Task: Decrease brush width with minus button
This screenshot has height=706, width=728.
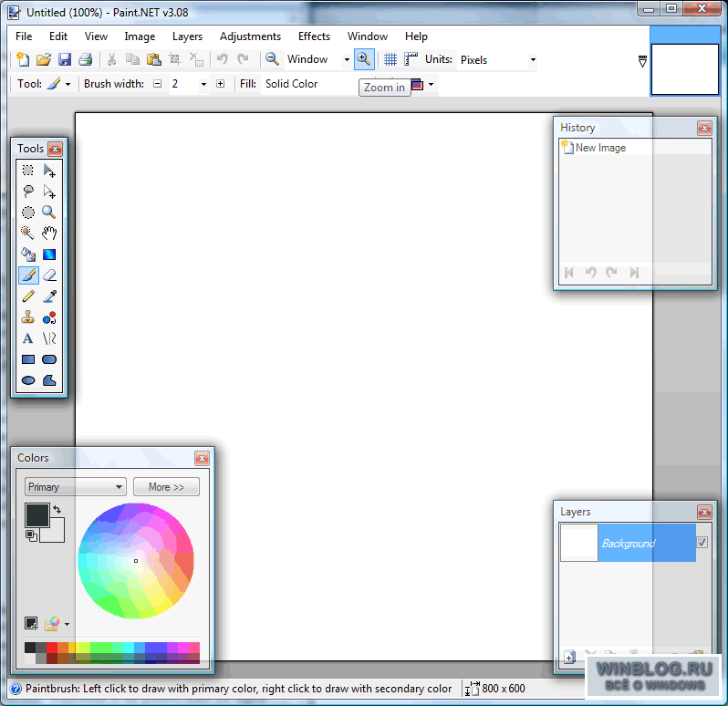Action: pos(158,84)
